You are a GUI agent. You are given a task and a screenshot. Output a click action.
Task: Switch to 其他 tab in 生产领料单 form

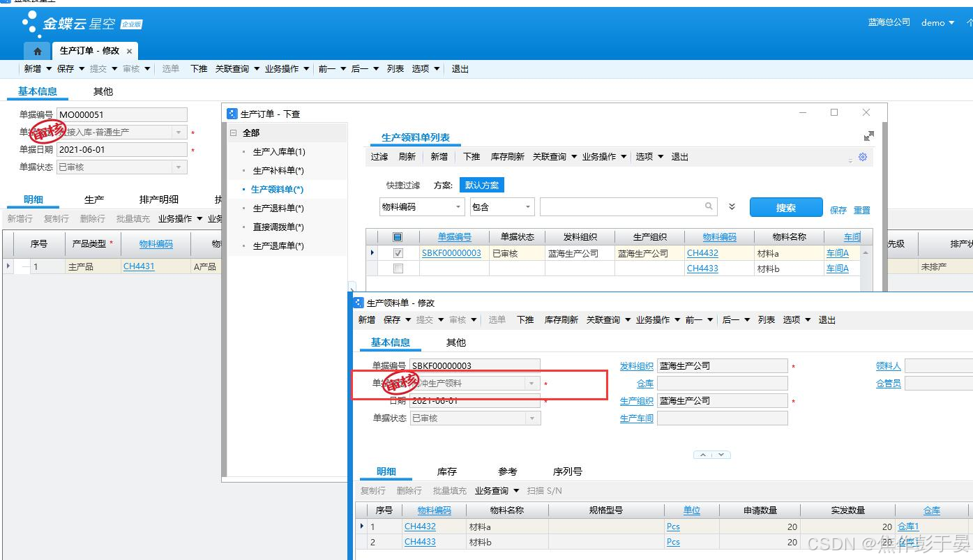(x=456, y=342)
